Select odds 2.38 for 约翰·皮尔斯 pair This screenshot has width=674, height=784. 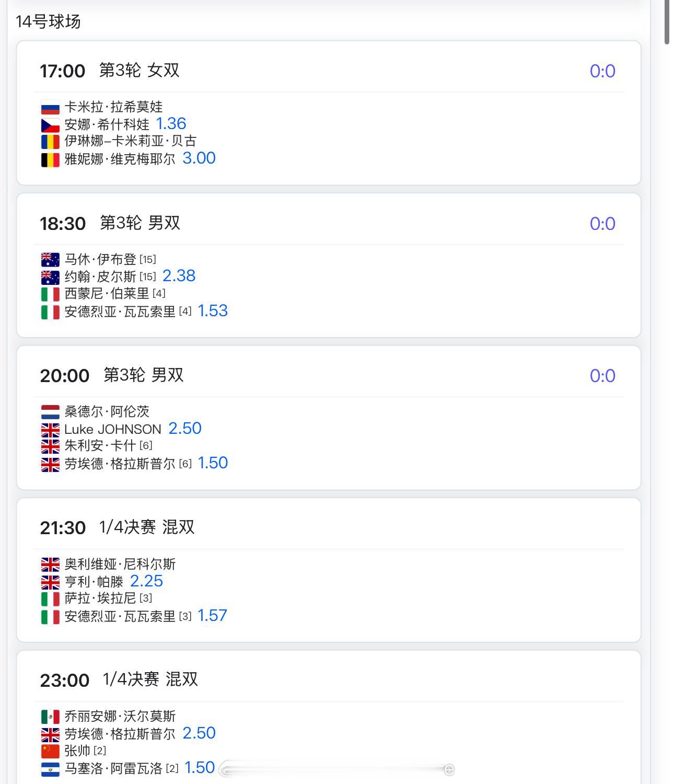(x=179, y=276)
